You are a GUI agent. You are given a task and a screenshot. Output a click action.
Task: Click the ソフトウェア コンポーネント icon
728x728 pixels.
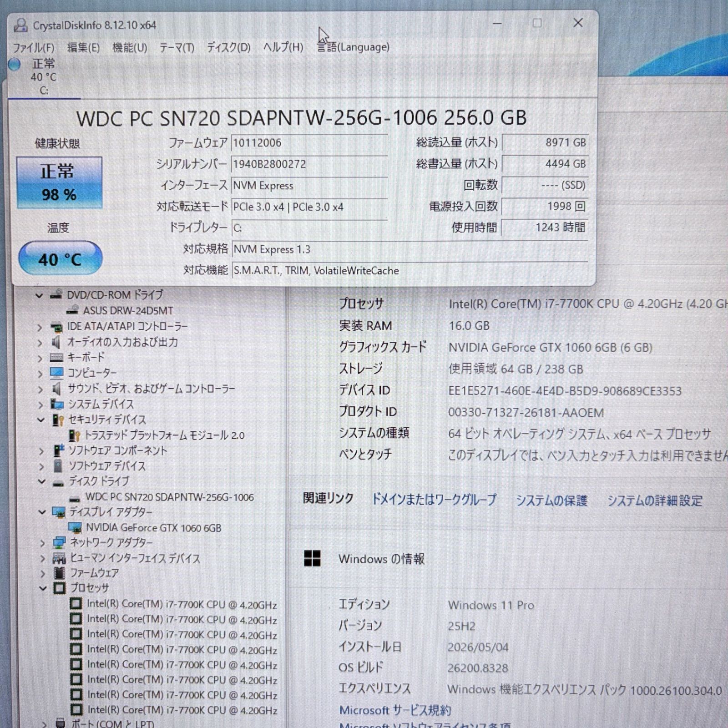coord(59,450)
